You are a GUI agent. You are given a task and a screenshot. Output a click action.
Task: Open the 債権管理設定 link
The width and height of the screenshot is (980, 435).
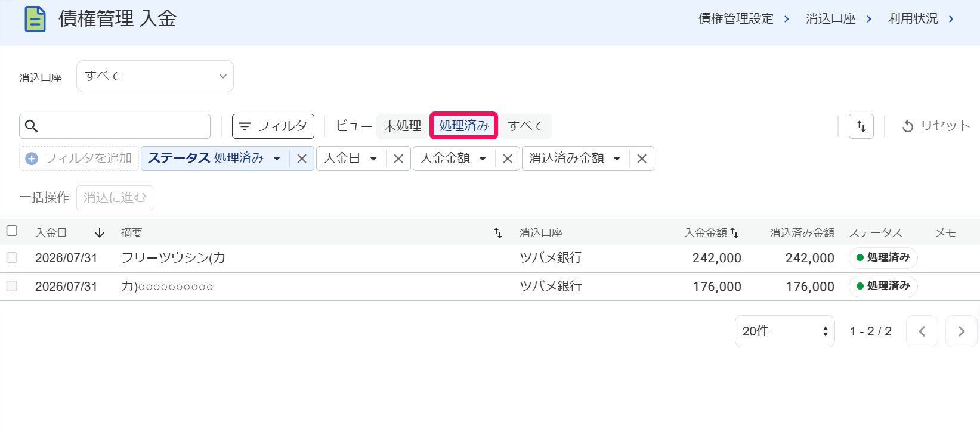tap(736, 19)
